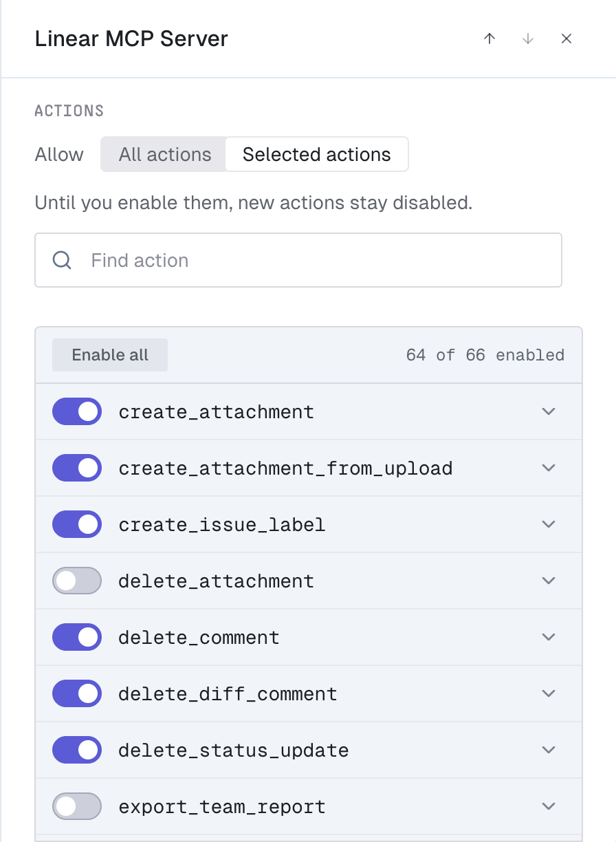The width and height of the screenshot is (616, 842).
Task: Enable the delete_attachment toggle
Action: coord(77,581)
